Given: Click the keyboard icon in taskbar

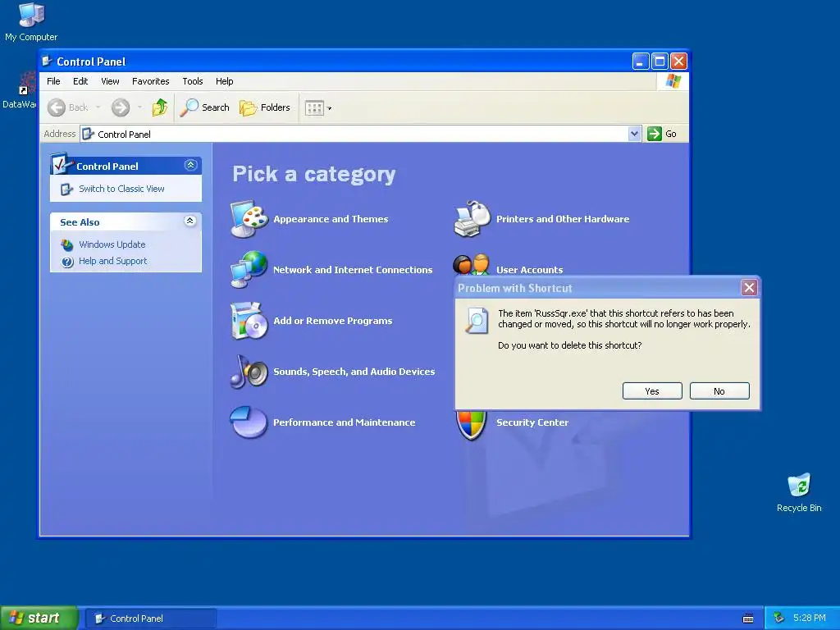Looking at the screenshot, I should 748,619.
